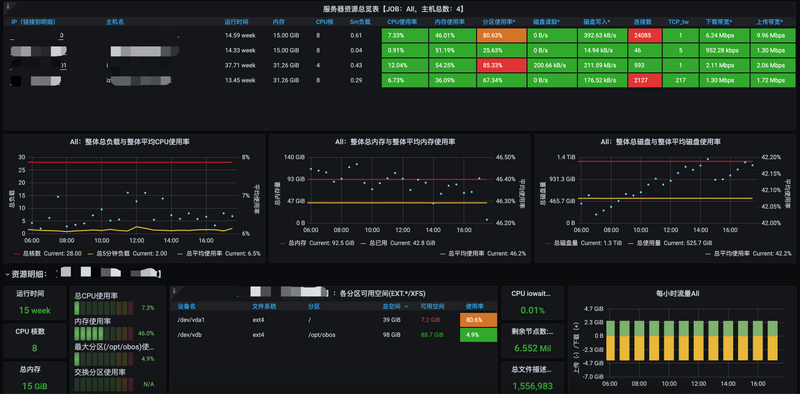Sort by the 主机名 column header
The image size is (800, 394).
(115, 22)
